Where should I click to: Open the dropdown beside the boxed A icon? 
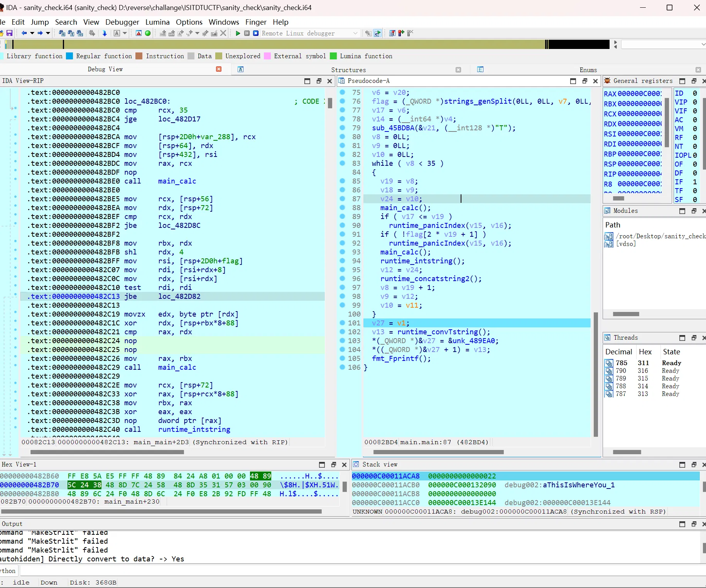[x=125, y=34]
